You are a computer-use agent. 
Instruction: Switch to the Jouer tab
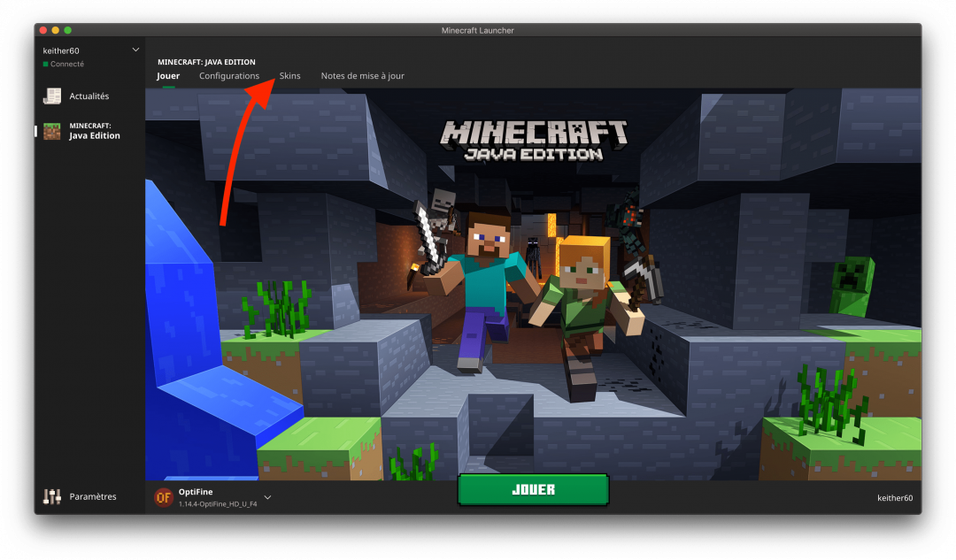coord(168,76)
